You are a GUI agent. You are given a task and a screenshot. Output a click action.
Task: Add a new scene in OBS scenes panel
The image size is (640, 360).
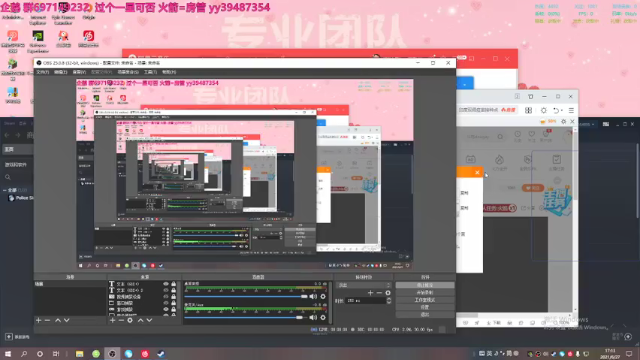pos(38,320)
